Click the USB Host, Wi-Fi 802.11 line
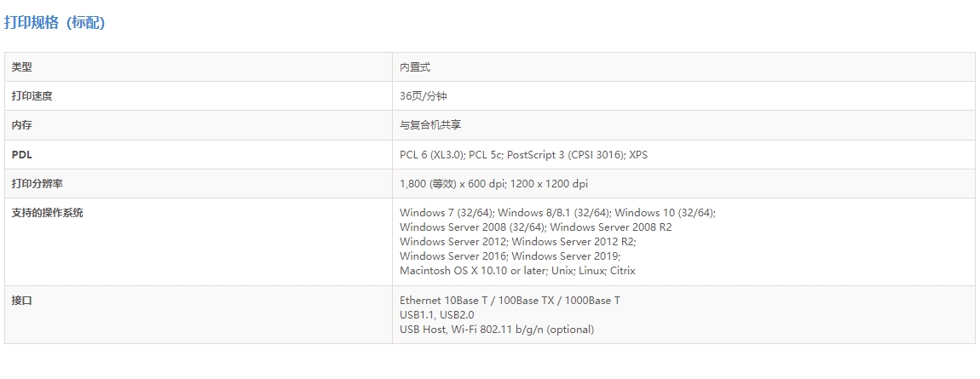Screen dimensions: 980x379 point(497,330)
